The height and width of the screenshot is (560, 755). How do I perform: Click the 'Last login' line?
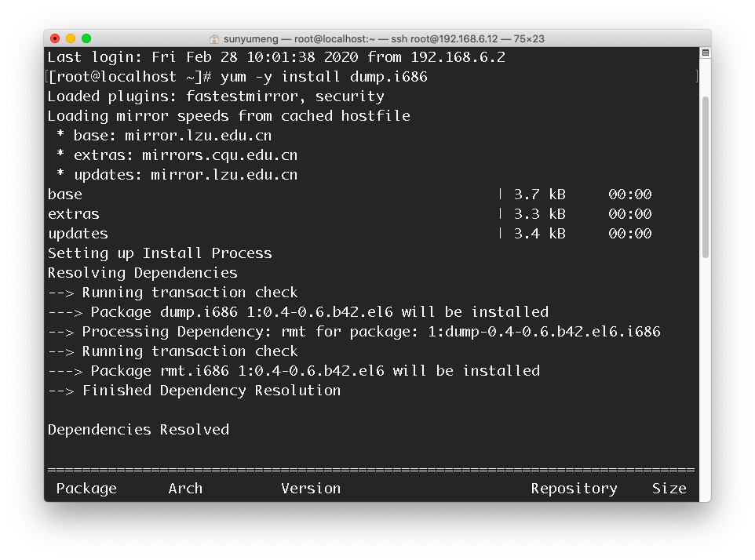(x=276, y=57)
